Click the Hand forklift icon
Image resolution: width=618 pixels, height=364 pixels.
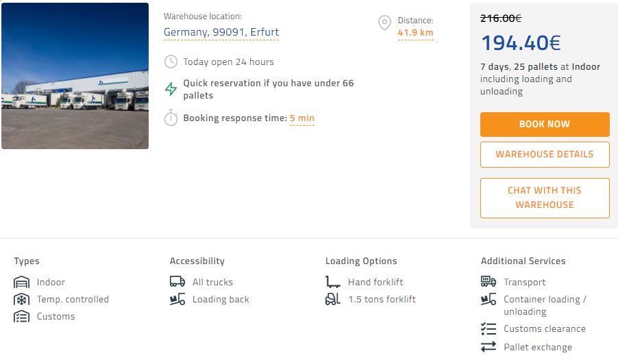coord(333,282)
